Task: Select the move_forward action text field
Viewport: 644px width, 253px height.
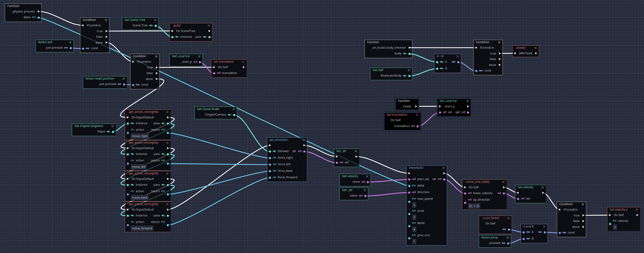Action: (x=142, y=228)
